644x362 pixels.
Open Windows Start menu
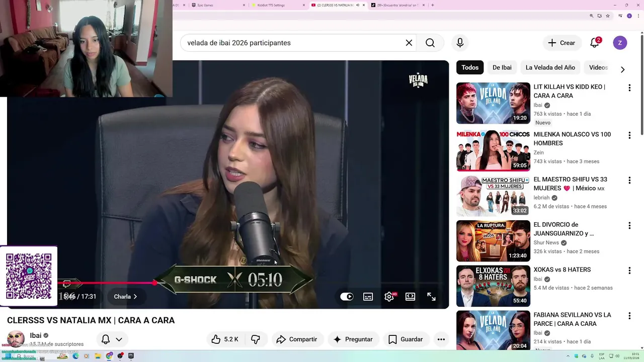[7, 356]
